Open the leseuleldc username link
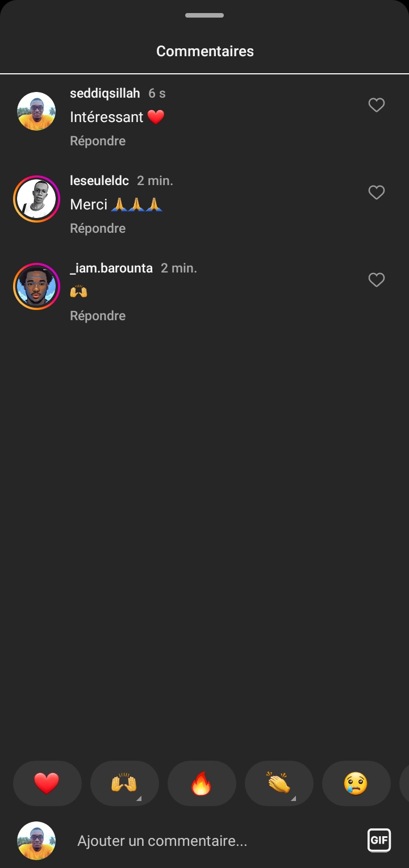409x868 pixels. [99, 181]
